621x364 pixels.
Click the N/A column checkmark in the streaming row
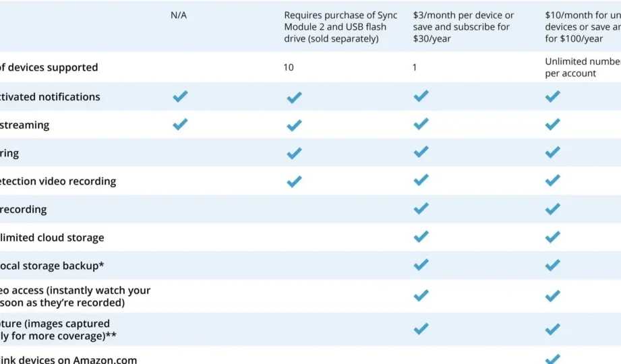[180, 124]
